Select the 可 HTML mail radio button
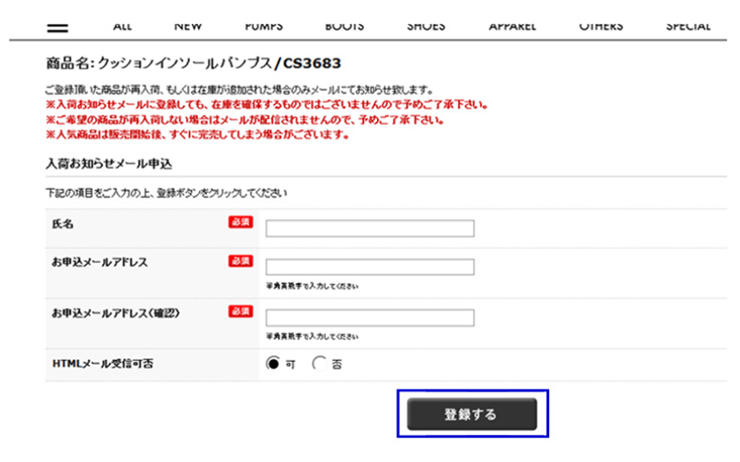The width and height of the screenshot is (740, 462). tap(273, 364)
